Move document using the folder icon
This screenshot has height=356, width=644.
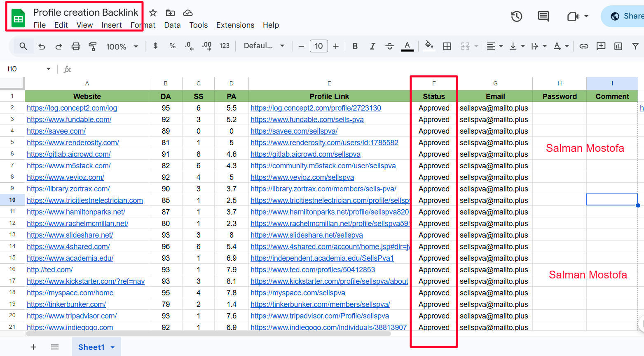(x=170, y=13)
